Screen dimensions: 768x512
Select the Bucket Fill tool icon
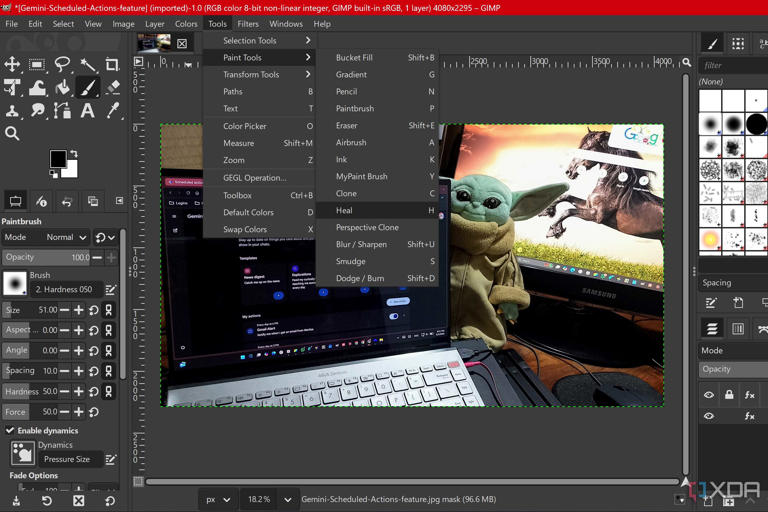coord(62,88)
